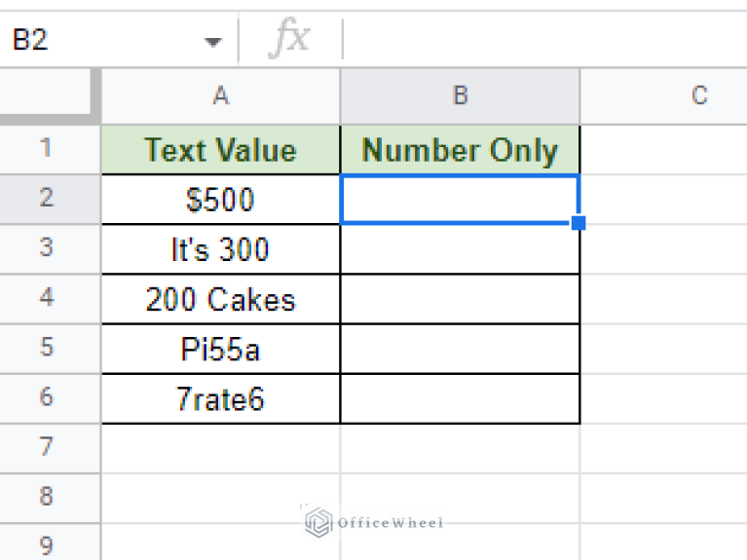This screenshot has width=747, height=560.
Task: Select row 7 header
Action: [x=46, y=447]
